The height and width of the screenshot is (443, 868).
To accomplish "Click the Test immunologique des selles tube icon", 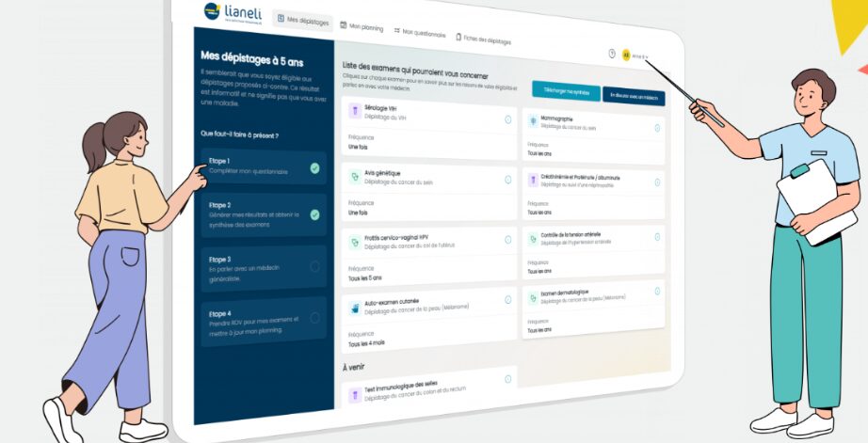I will (x=355, y=395).
